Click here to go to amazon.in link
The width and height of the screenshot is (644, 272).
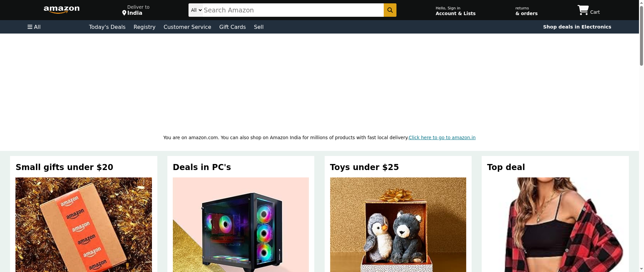tap(442, 138)
